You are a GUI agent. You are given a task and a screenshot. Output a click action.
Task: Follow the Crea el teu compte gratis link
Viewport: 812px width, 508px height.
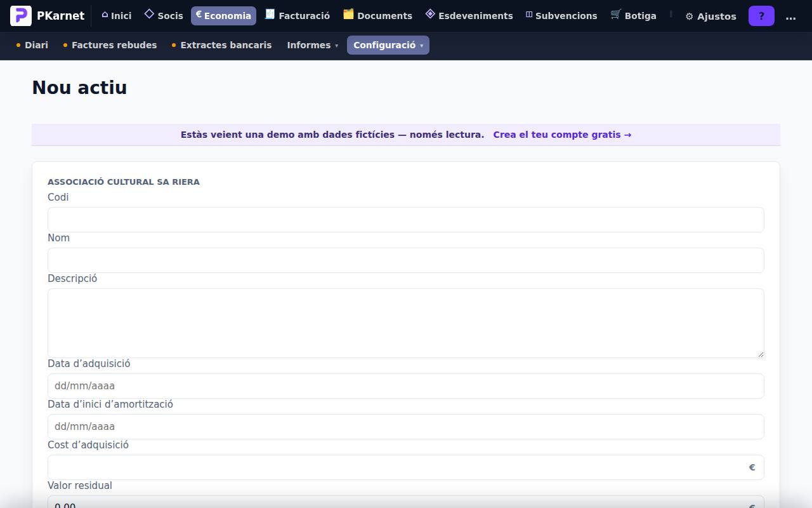[562, 135]
